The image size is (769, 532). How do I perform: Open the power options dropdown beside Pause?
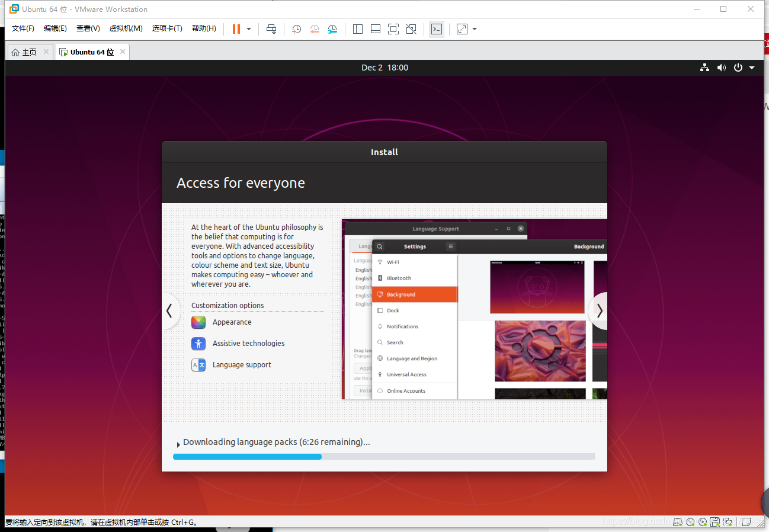click(249, 29)
